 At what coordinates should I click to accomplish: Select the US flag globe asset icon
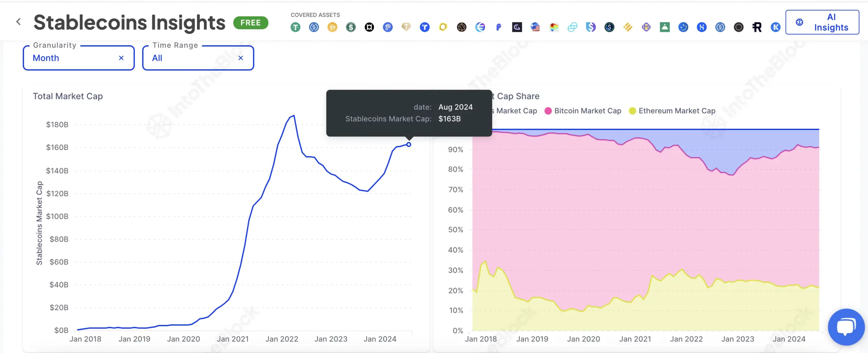535,27
